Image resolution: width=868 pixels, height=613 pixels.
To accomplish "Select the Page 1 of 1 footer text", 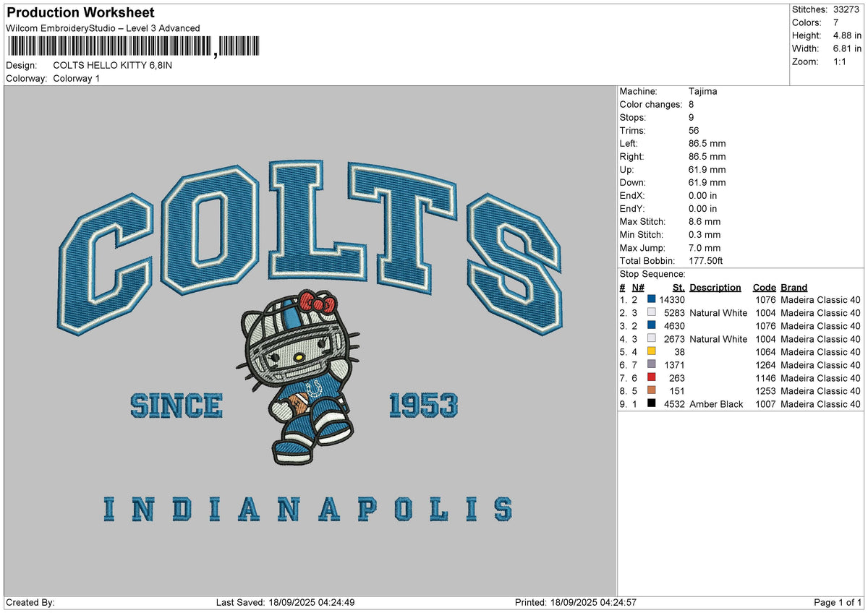I will [838, 603].
